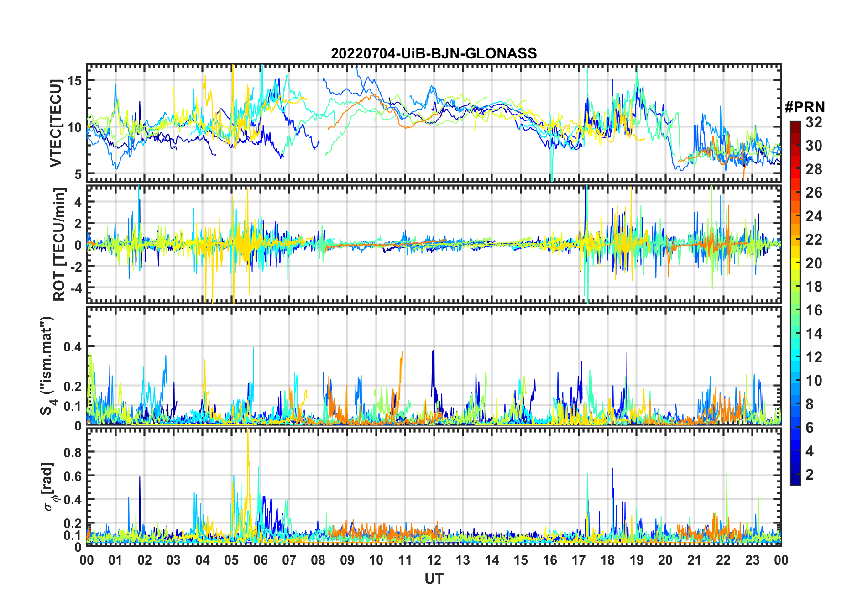Screen dimensions: 868x607
Task: Select the 06 hour tick on UT axis
Action: pos(260,560)
